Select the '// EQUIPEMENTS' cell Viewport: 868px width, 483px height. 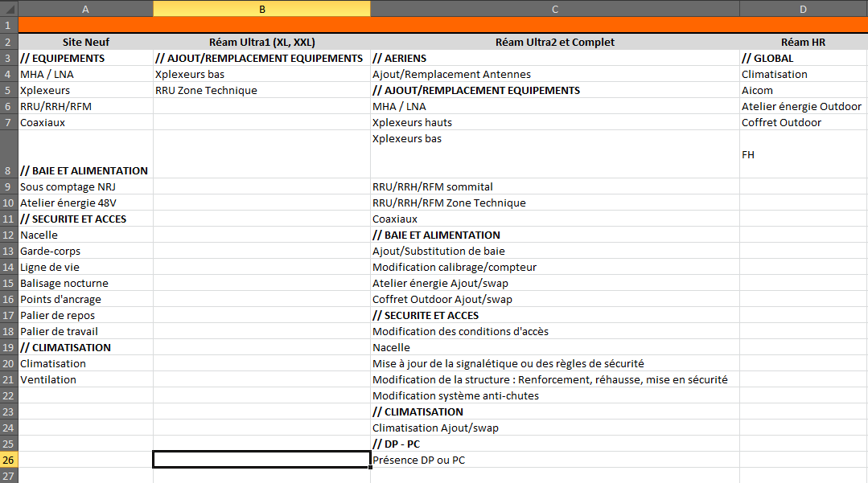click(84, 58)
